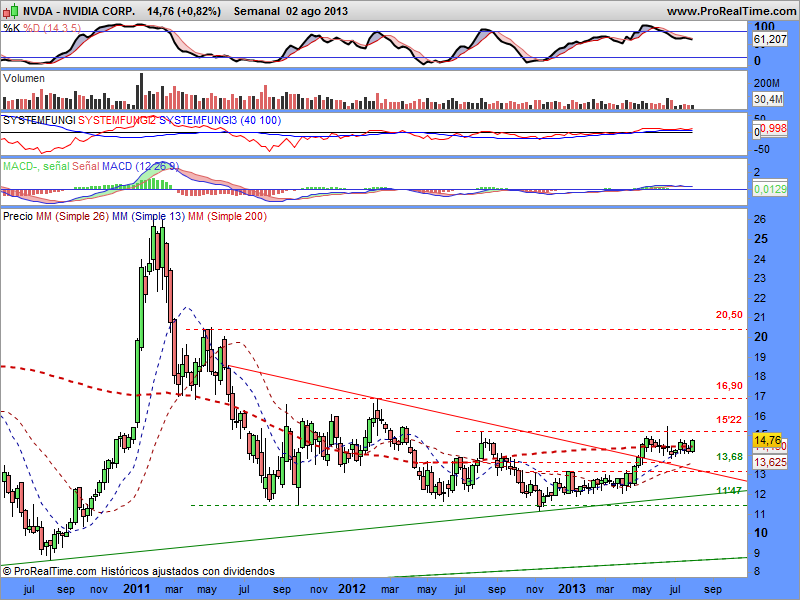Click the SYSTEMFUNGI value 0,998
The height and width of the screenshot is (600, 800).
(773, 128)
